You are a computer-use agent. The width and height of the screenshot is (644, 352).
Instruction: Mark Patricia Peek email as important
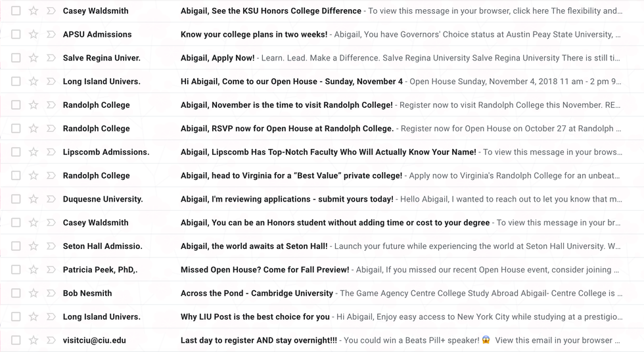point(51,269)
